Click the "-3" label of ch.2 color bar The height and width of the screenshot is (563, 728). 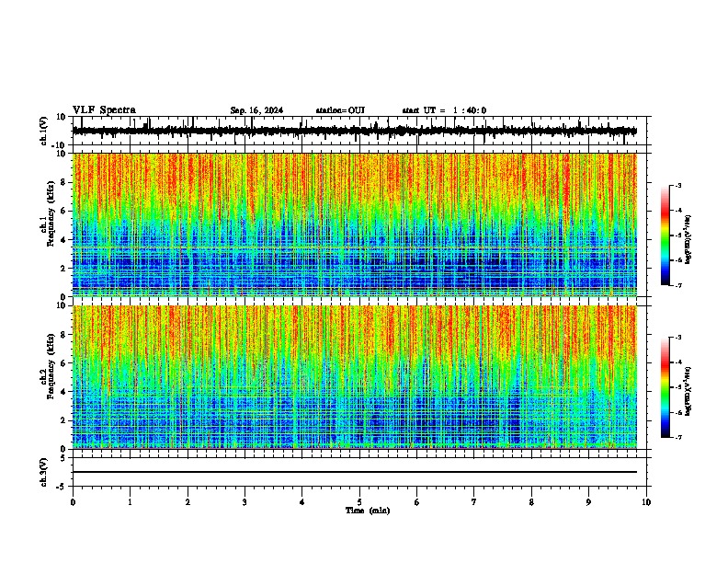point(677,338)
